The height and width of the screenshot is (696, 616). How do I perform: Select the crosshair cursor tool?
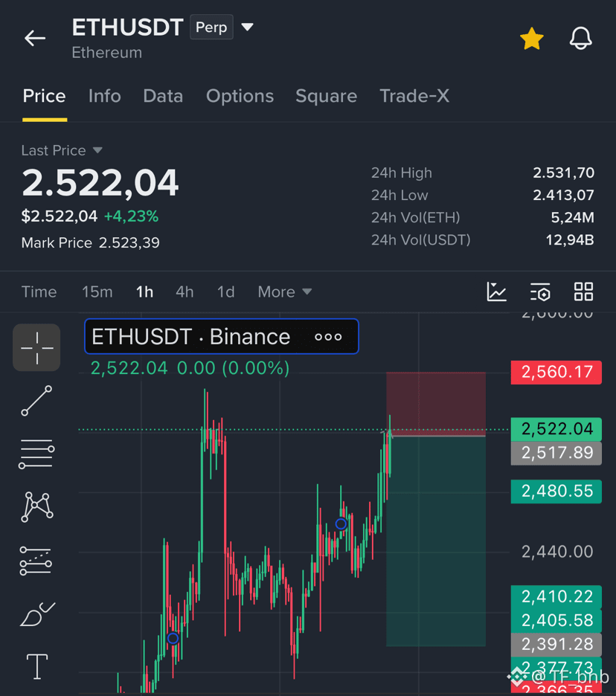[x=37, y=347]
